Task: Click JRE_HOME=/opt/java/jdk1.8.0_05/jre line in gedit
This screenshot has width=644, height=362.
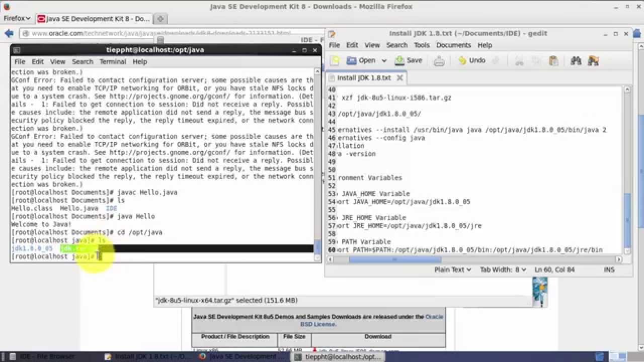Action: (x=409, y=226)
